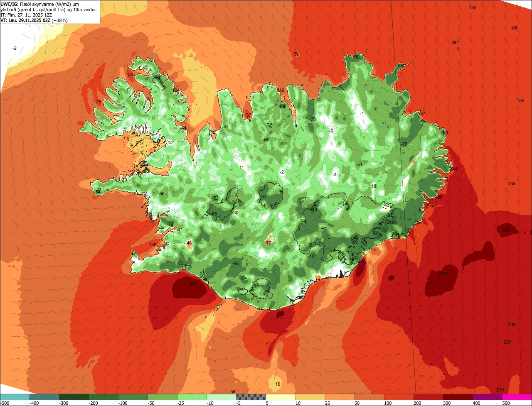Click the value '-51' in east Iceland
Viewport: 532px width, 406px height.
(x=359, y=165)
